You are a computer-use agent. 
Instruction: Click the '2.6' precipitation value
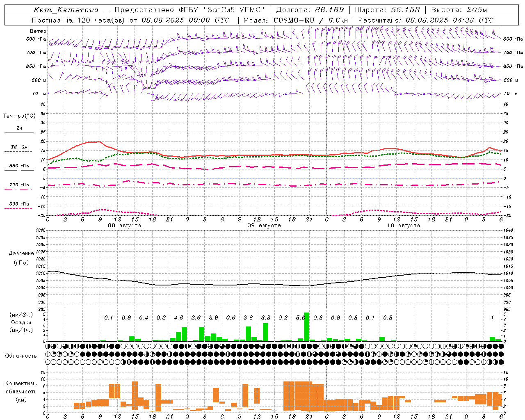click(196, 317)
